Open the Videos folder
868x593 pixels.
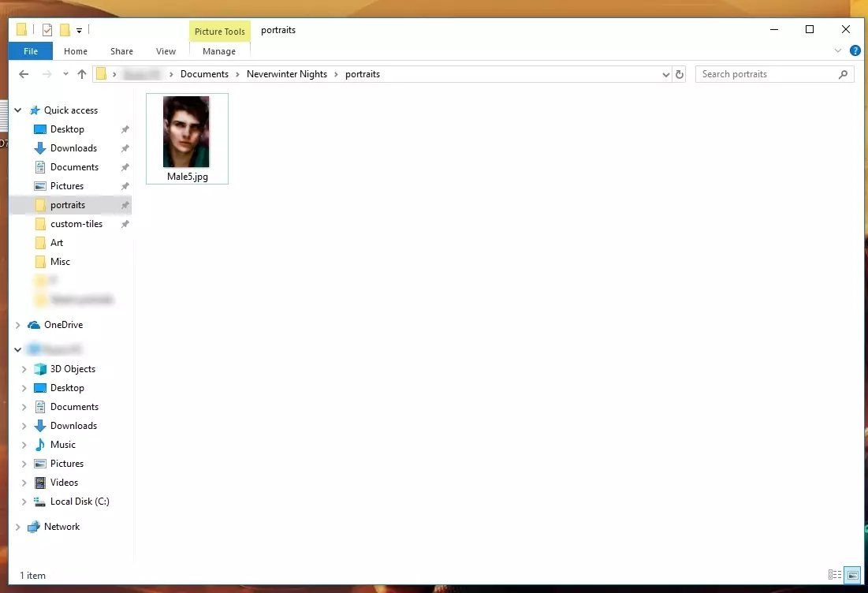64,483
